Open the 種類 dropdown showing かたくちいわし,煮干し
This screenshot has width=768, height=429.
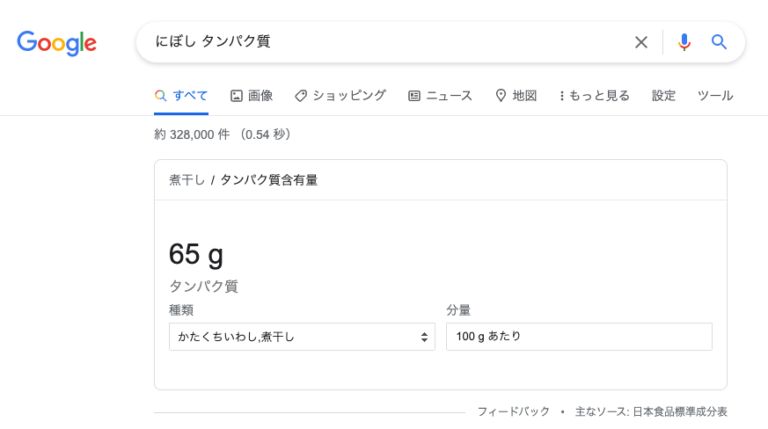[302, 337]
